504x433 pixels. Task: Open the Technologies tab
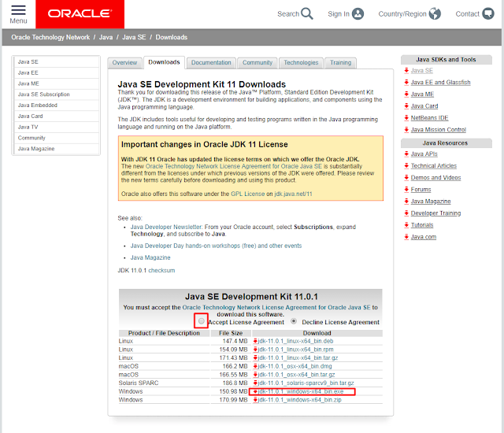pos(301,63)
